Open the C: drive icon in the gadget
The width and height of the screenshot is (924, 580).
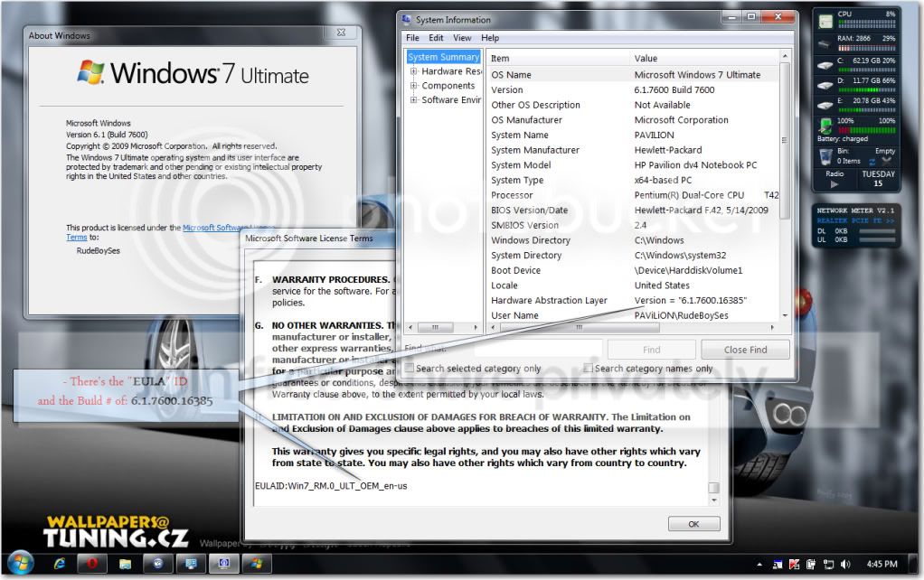tap(825, 65)
